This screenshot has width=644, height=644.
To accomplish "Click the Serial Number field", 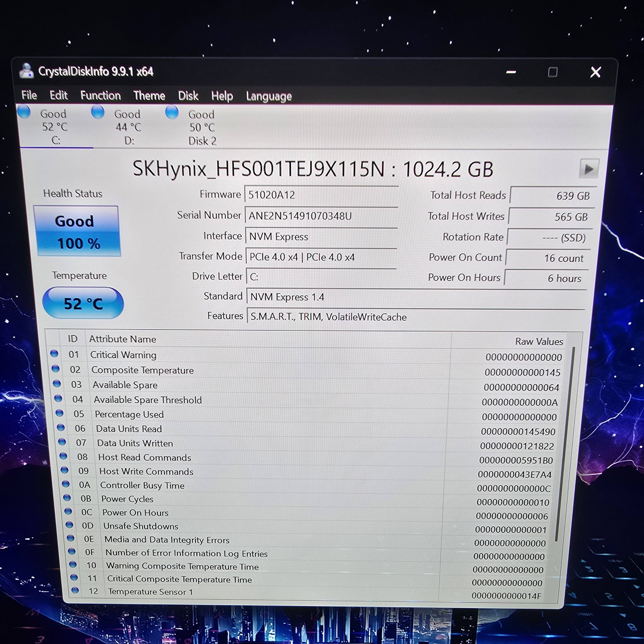I will coord(321,216).
